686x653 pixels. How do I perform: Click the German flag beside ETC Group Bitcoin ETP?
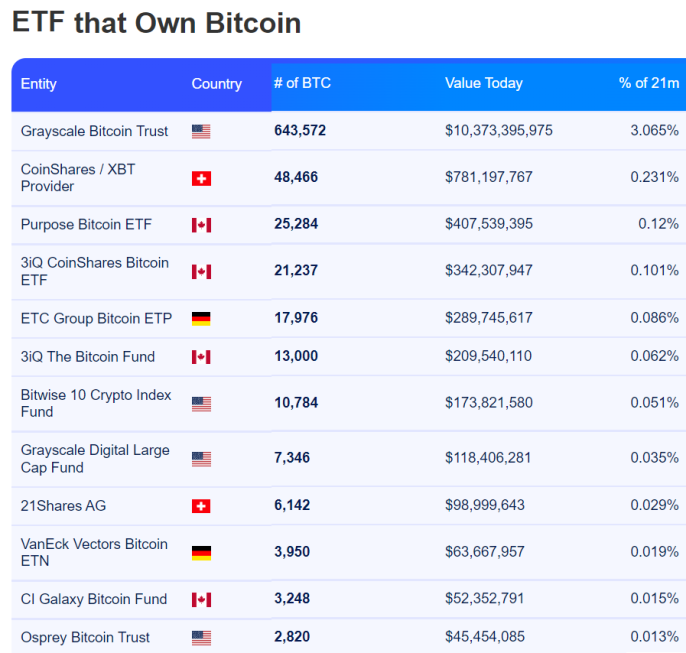coord(201,319)
